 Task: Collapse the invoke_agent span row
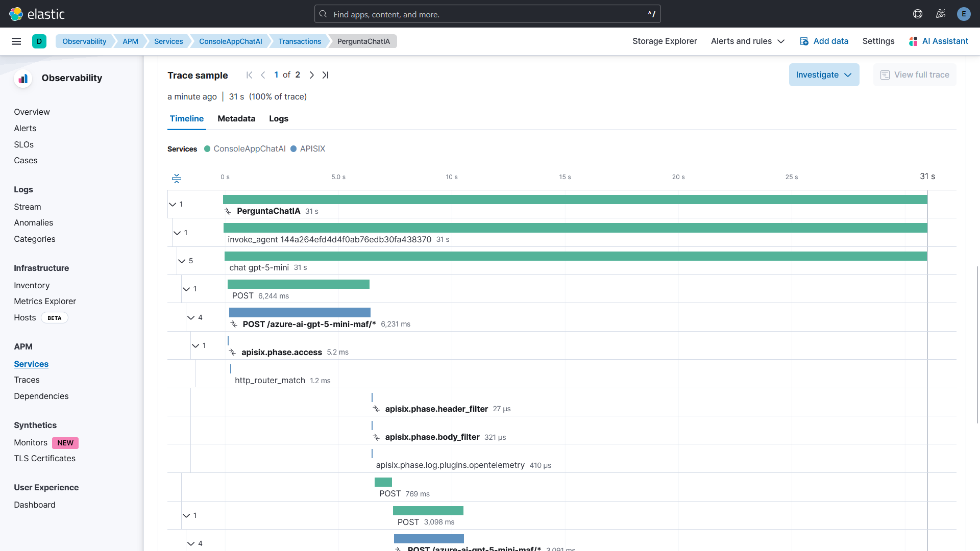point(177,233)
